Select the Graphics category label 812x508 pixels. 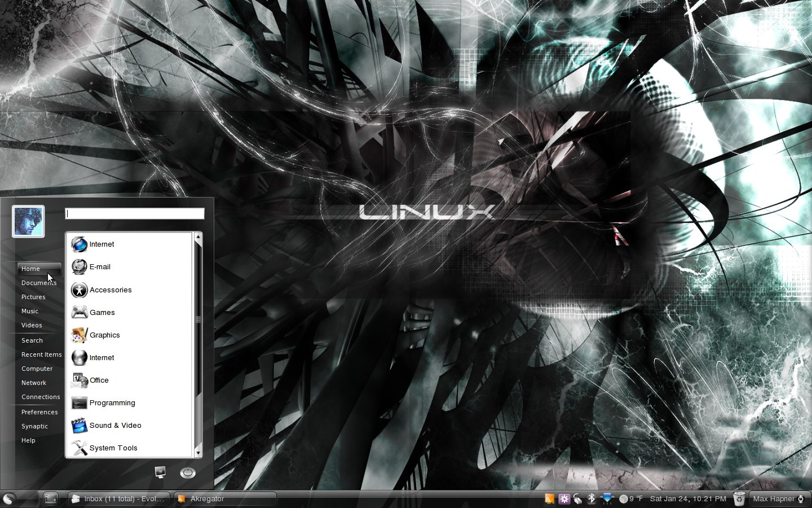point(105,335)
